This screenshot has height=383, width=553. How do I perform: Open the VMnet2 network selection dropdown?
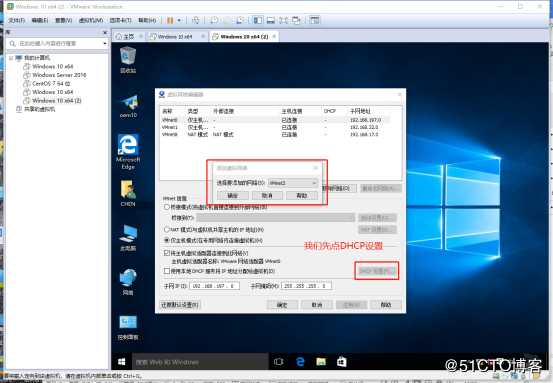coord(293,183)
